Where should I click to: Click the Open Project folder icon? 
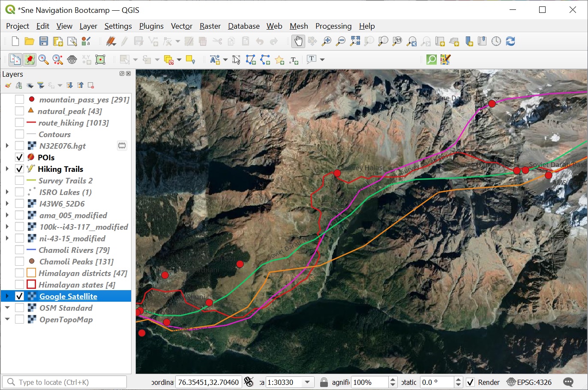(30, 41)
